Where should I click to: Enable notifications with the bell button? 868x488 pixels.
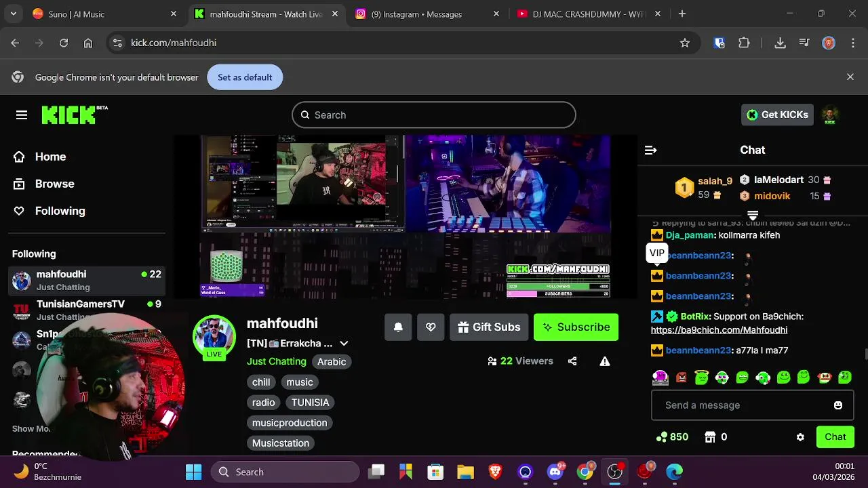pos(398,327)
